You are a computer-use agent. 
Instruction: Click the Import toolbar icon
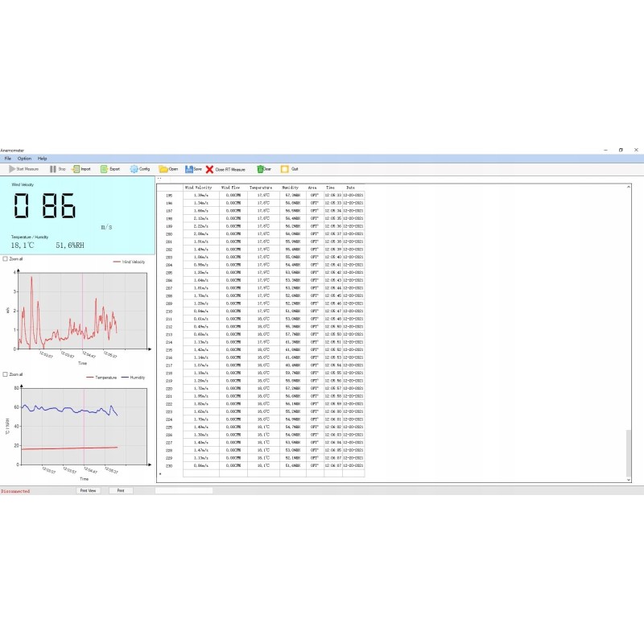click(76, 169)
